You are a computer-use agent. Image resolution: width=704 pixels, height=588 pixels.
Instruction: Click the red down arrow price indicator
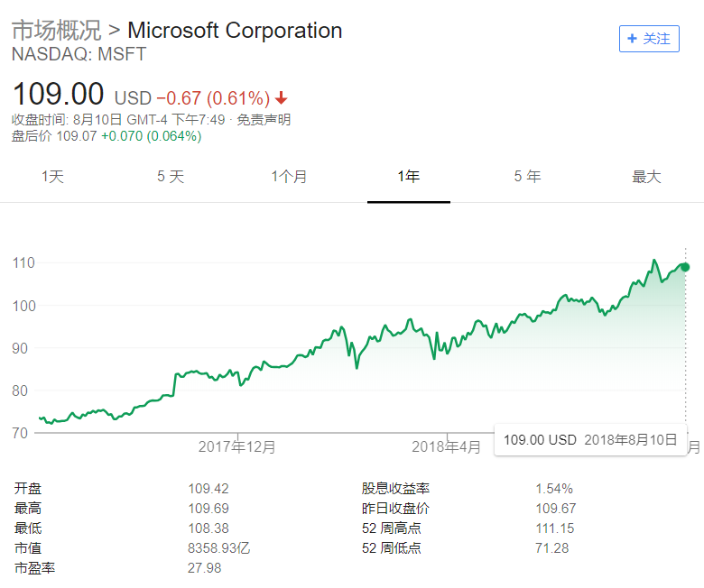(x=282, y=97)
